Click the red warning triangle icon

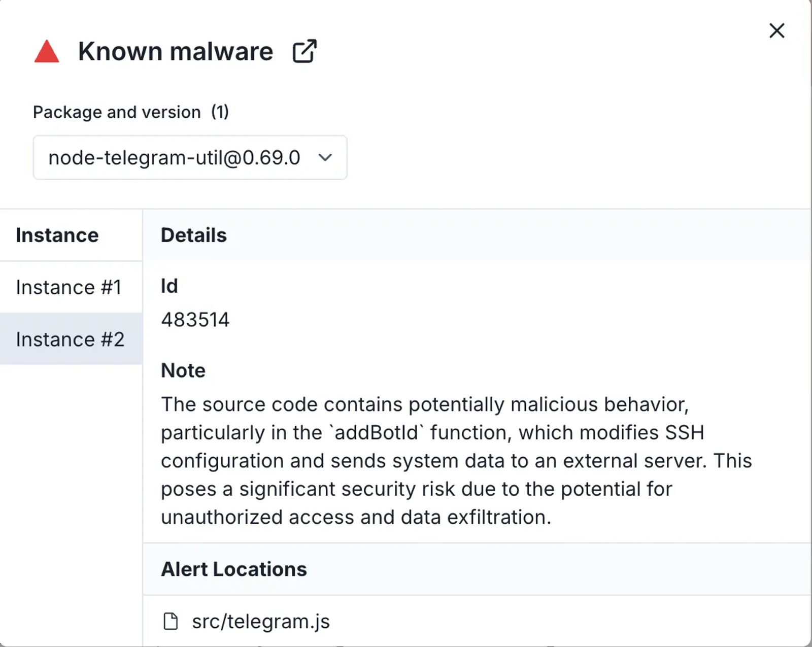[x=47, y=52]
